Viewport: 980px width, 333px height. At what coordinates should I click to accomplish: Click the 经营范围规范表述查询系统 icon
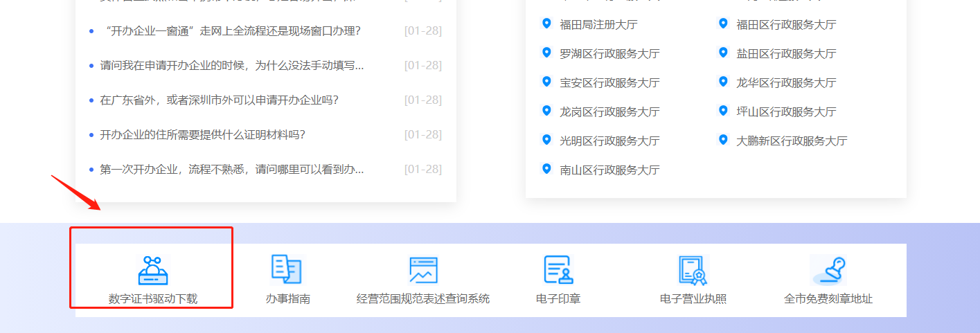(x=423, y=270)
